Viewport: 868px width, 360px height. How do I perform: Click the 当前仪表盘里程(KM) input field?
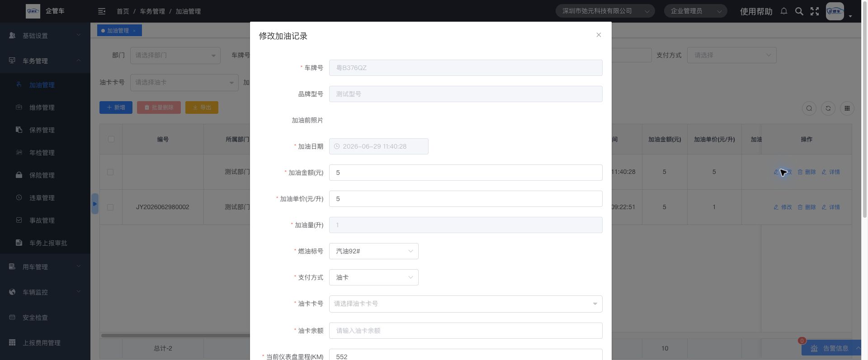pos(466,355)
